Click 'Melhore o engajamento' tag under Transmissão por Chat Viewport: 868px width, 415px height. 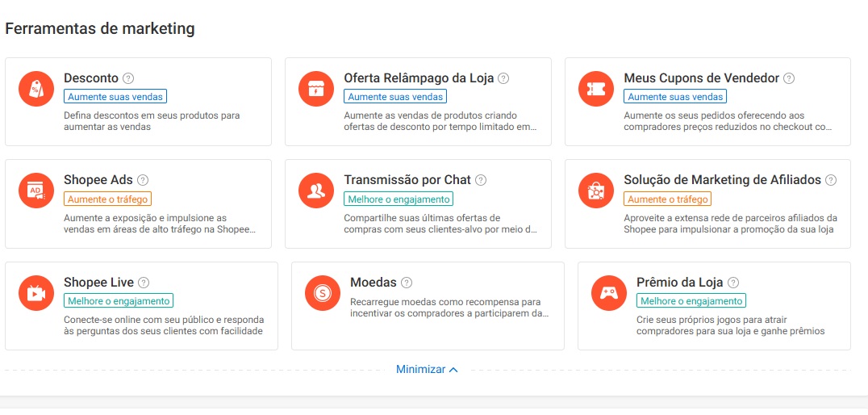tap(399, 199)
